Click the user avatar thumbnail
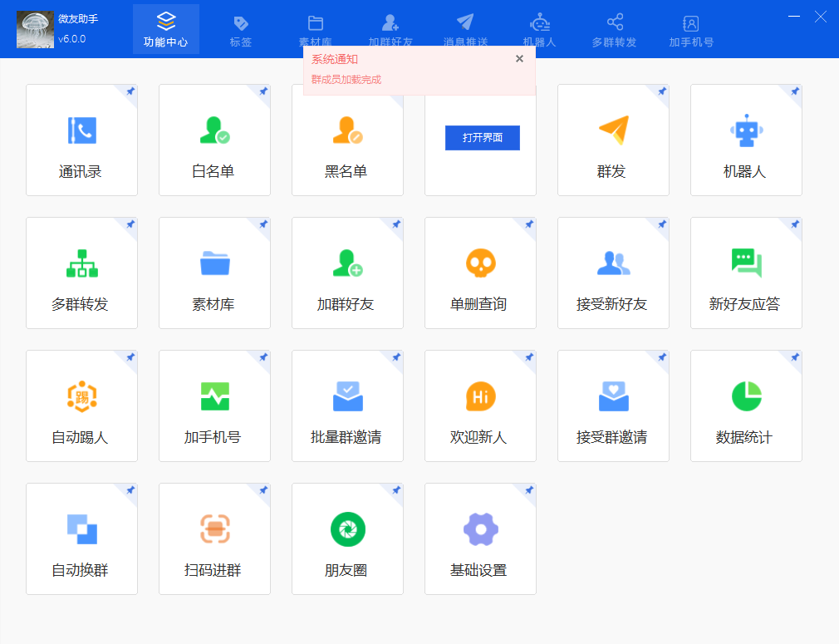The image size is (839, 644). (x=35, y=30)
